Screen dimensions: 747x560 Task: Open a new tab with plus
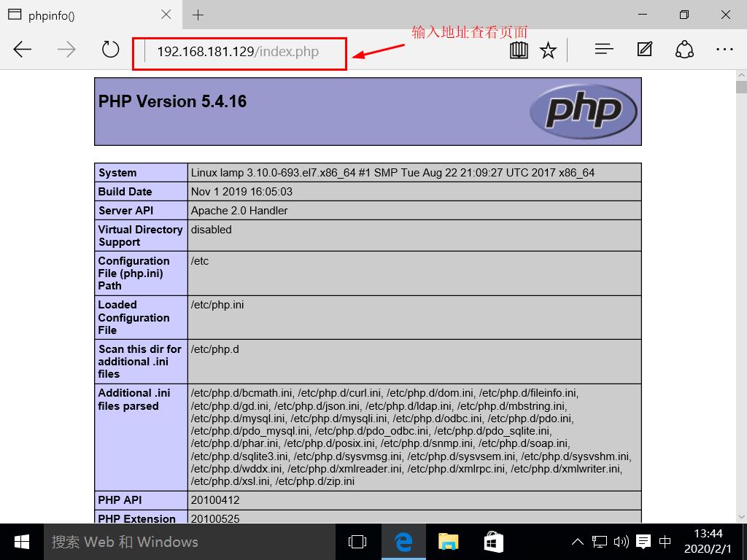(198, 15)
